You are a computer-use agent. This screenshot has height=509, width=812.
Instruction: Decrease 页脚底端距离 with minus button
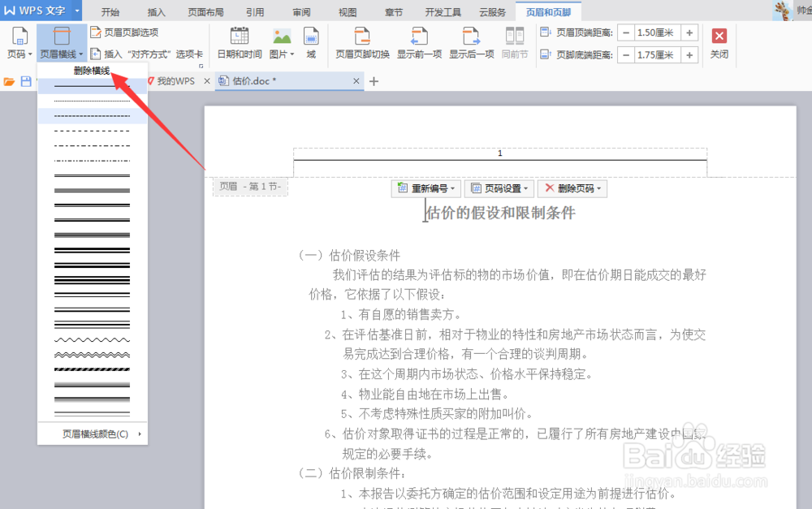[626, 55]
